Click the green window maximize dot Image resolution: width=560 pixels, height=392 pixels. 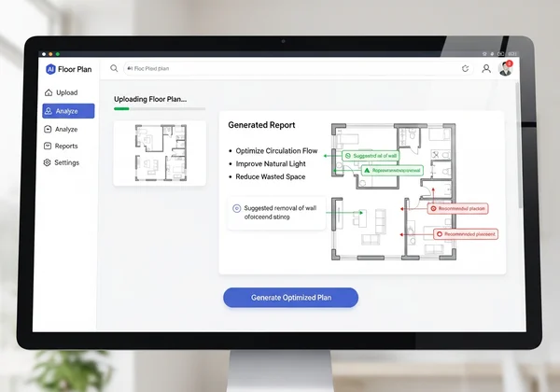click(58, 54)
